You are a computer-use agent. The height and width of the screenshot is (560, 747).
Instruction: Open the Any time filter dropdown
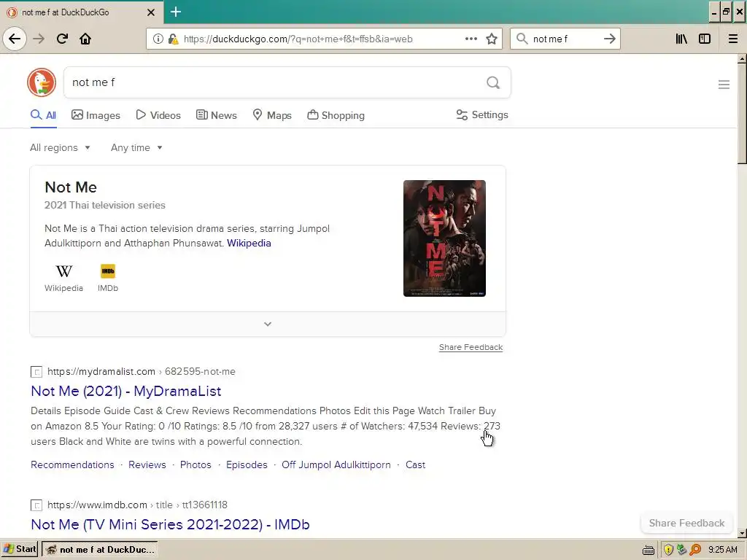coord(136,147)
